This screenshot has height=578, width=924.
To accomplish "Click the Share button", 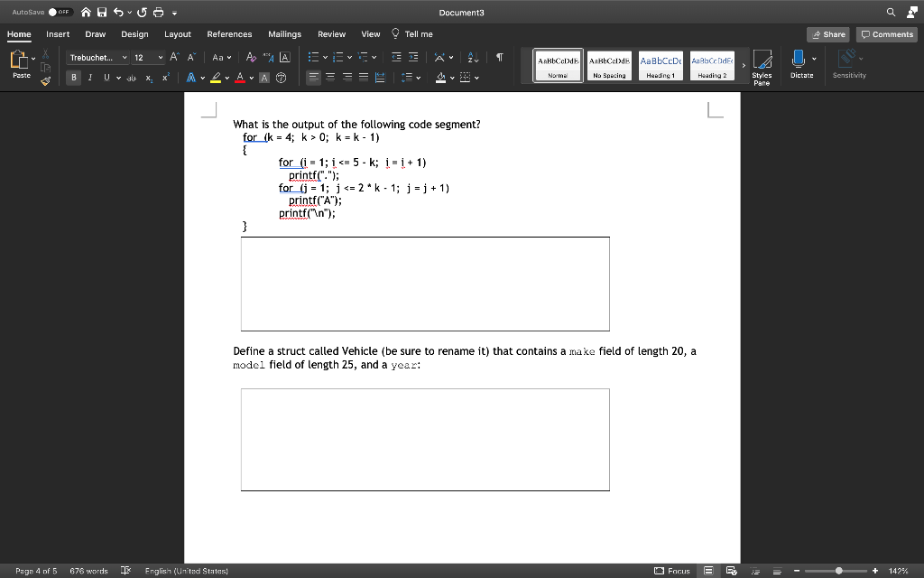I will (x=827, y=33).
